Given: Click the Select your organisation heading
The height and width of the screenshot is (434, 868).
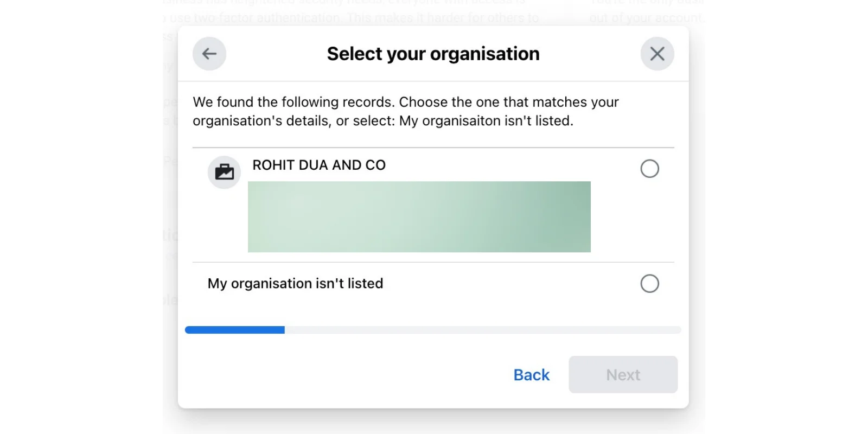Looking at the screenshot, I should click(433, 54).
